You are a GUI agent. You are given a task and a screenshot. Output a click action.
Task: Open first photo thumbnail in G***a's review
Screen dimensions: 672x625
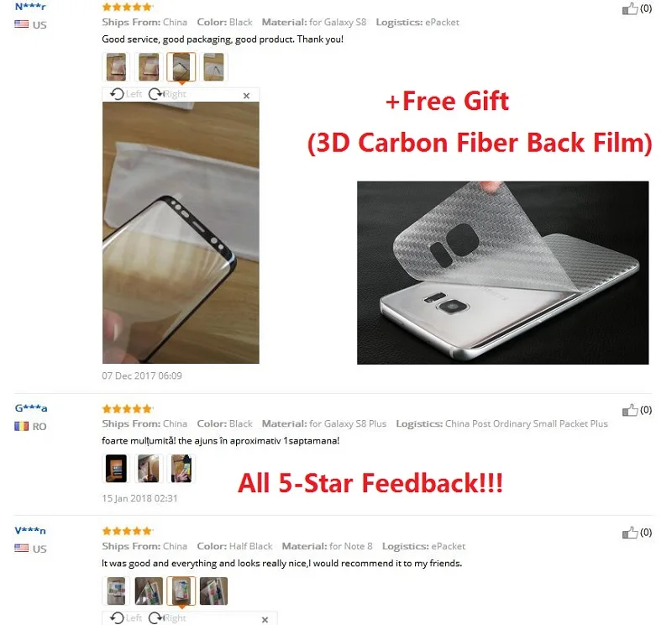tap(116, 469)
